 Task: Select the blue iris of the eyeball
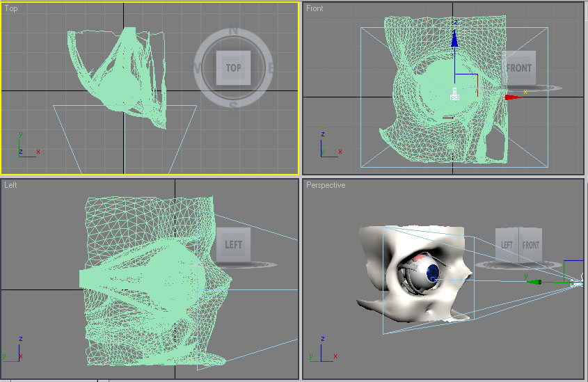[x=433, y=272]
